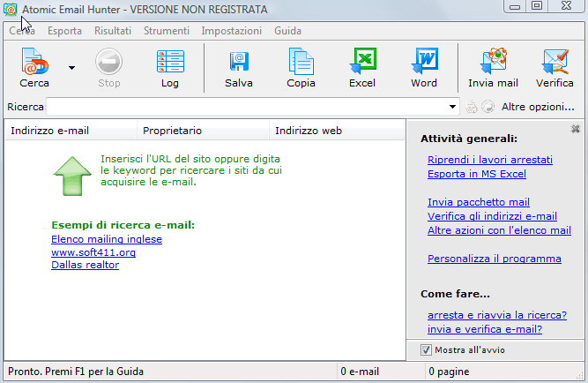Export results with the Excel icon

click(362, 66)
